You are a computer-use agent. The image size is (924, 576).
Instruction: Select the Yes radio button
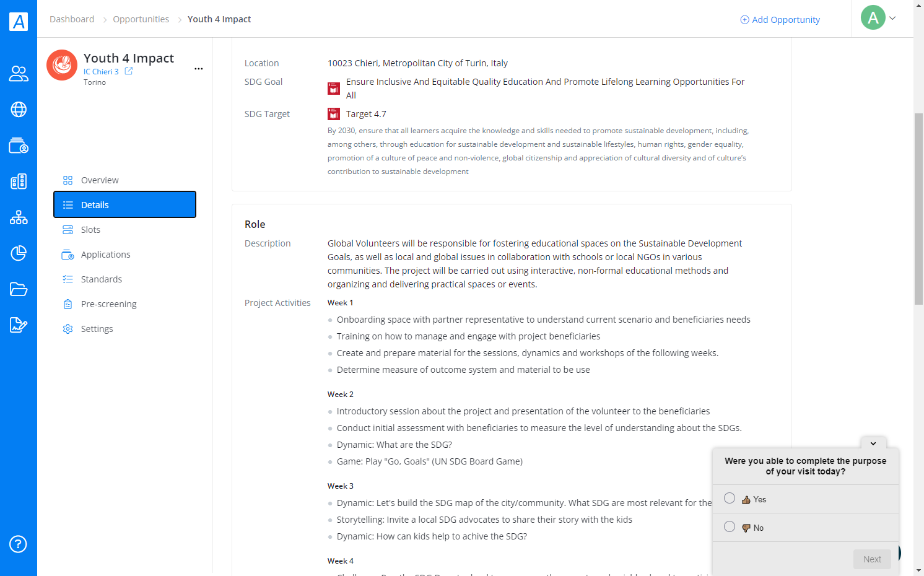pos(730,499)
